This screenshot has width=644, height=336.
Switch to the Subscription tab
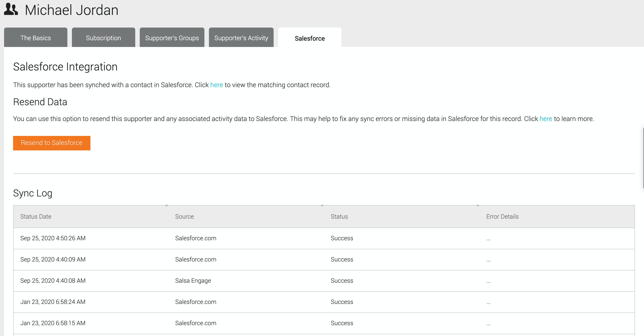(x=104, y=37)
